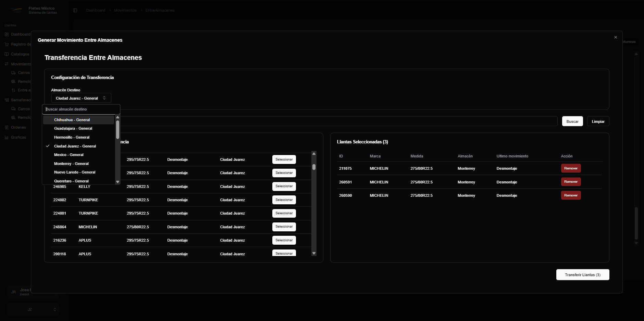This screenshot has height=321, width=644.
Task: Select Chihuahua - General warehouse option
Action: pyautogui.click(x=72, y=120)
